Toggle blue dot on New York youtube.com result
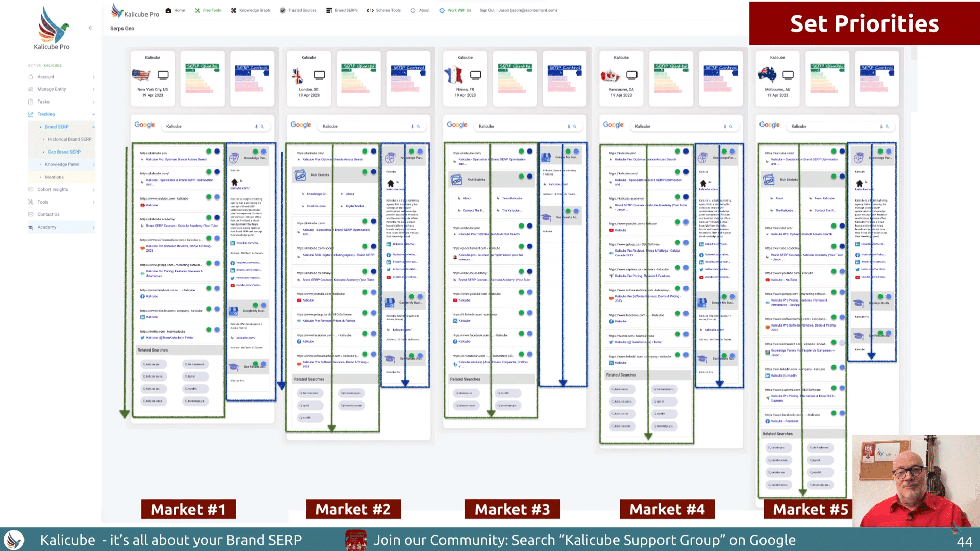The image size is (980, 551). coord(217,197)
